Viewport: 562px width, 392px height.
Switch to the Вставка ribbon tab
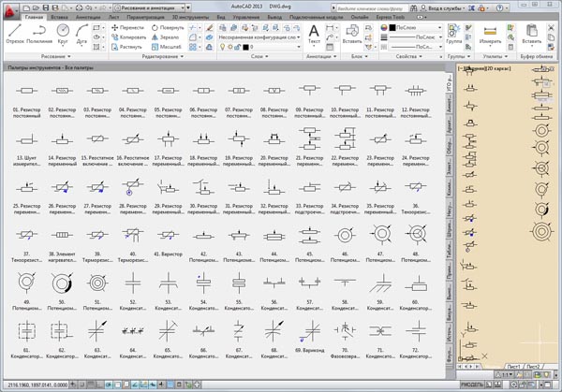click(60, 17)
